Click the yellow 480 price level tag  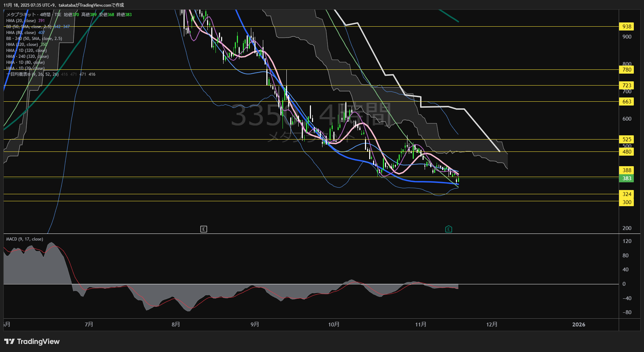626,152
